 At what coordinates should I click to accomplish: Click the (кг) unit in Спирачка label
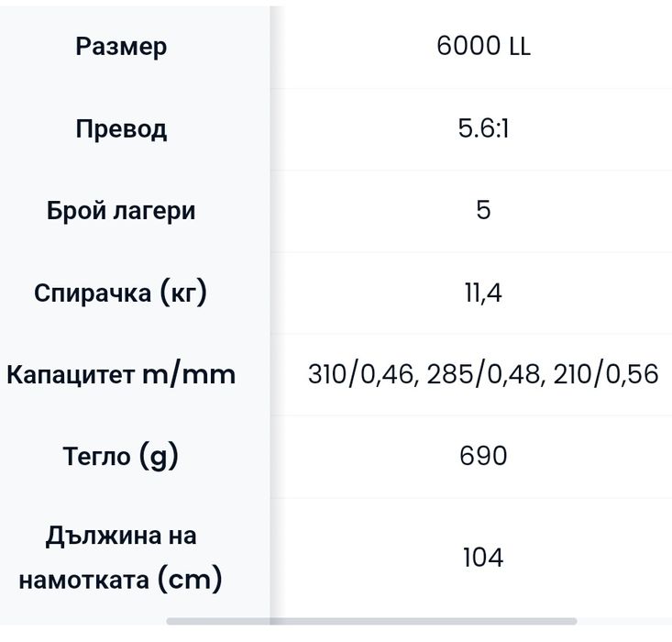182,293
